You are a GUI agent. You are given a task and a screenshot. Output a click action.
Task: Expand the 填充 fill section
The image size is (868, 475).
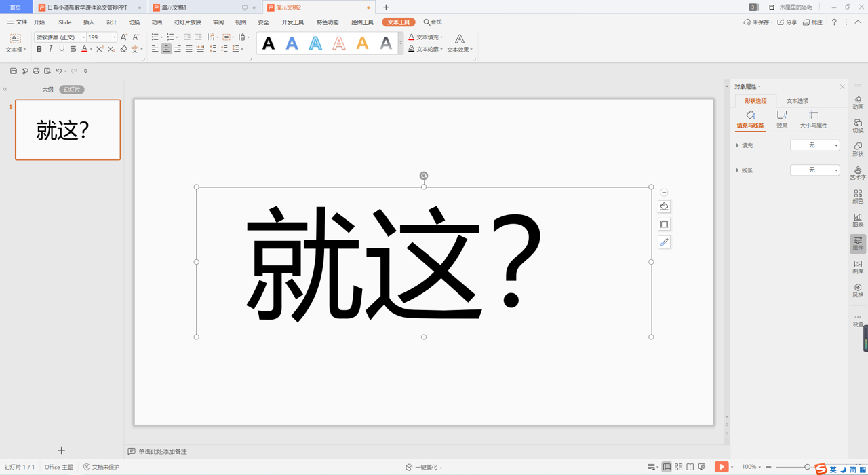738,145
